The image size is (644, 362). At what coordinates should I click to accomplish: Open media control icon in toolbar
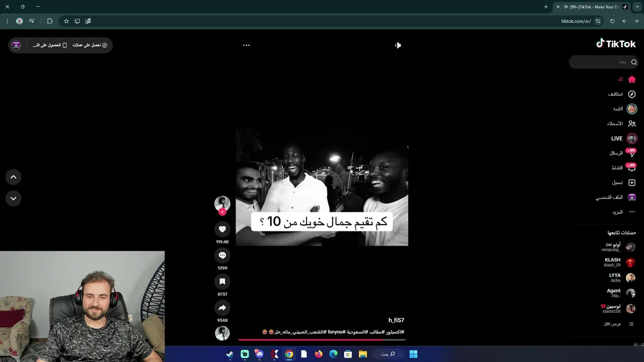(32, 21)
